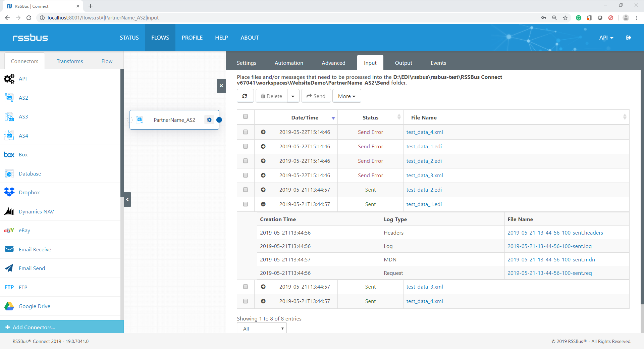
Task: Switch to the Output tab
Action: click(403, 63)
